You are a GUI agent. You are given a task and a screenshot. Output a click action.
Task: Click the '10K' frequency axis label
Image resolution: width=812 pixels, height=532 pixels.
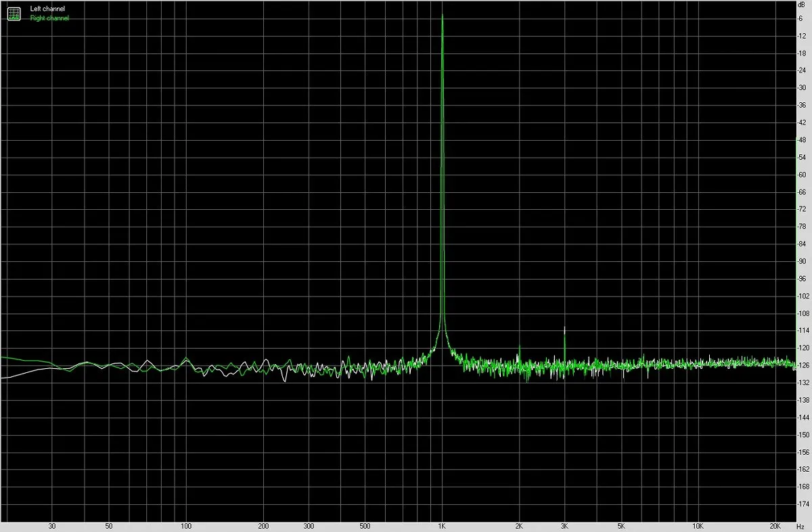pyautogui.click(x=698, y=526)
